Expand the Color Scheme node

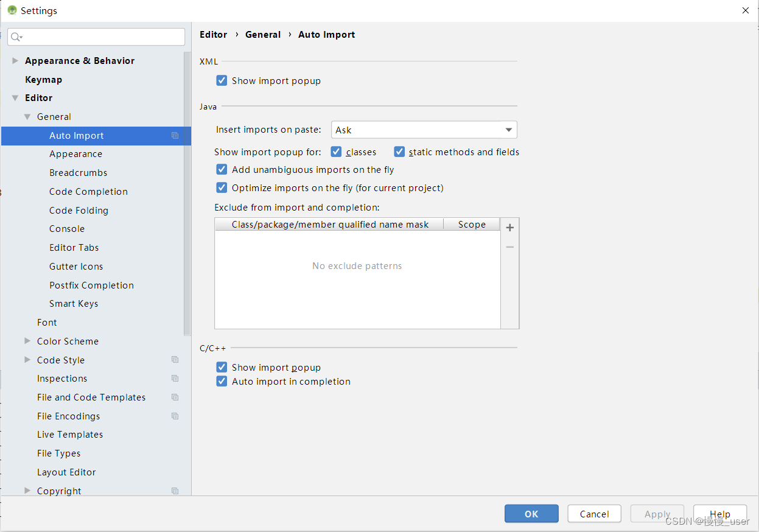pyautogui.click(x=27, y=341)
